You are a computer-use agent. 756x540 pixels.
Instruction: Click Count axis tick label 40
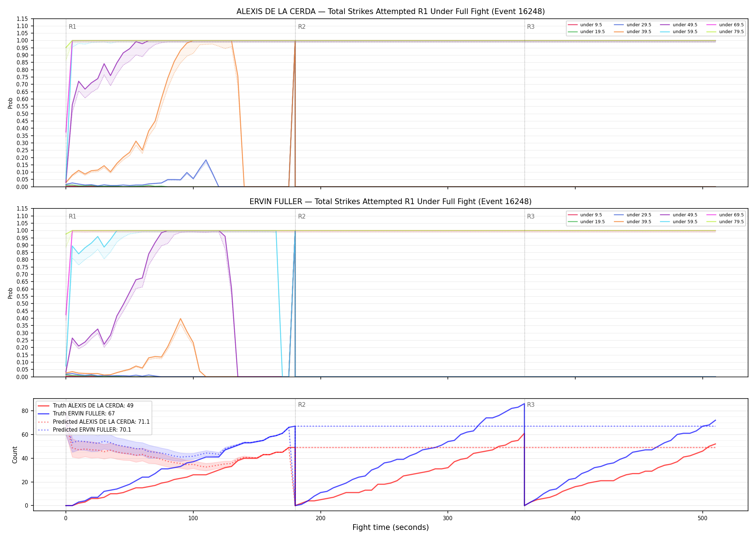pos(25,458)
